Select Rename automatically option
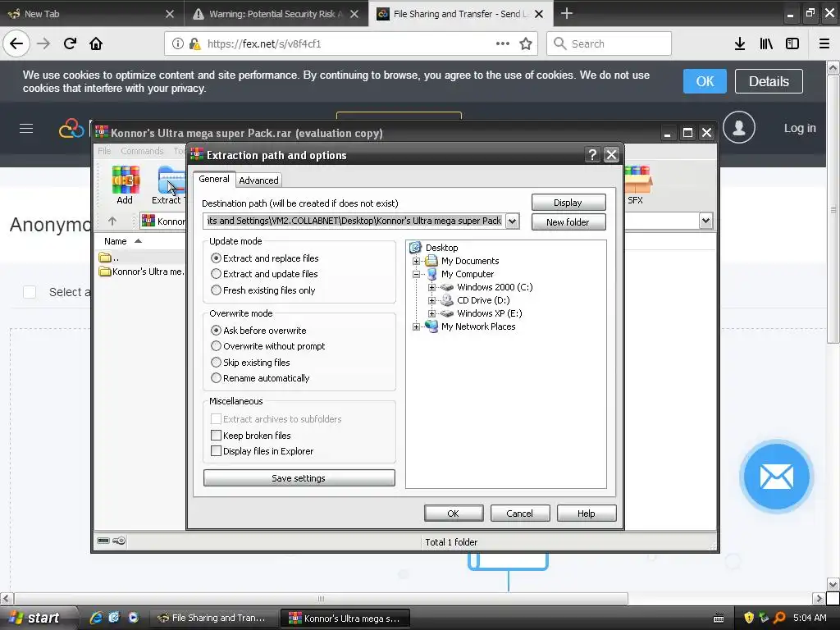This screenshot has width=840, height=630. 260,378
